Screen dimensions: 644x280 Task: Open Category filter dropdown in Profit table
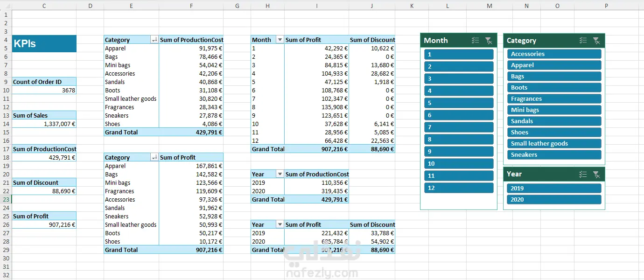[154, 158]
